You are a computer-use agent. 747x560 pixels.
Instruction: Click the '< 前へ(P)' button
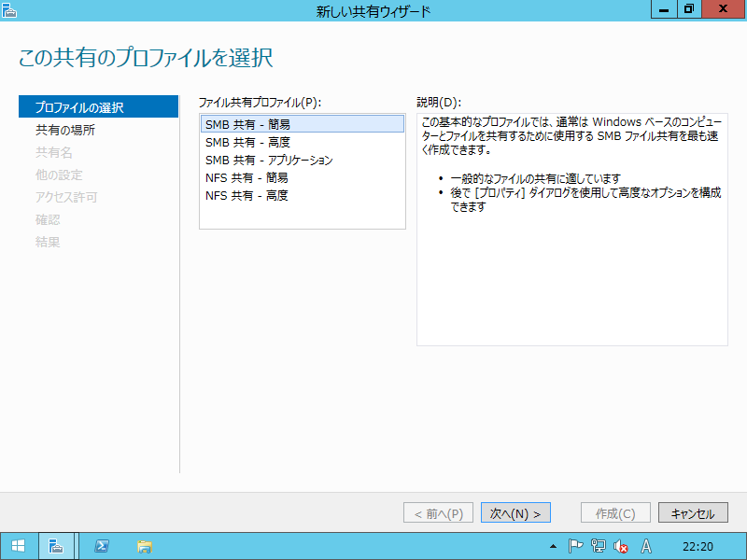[438, 512]
